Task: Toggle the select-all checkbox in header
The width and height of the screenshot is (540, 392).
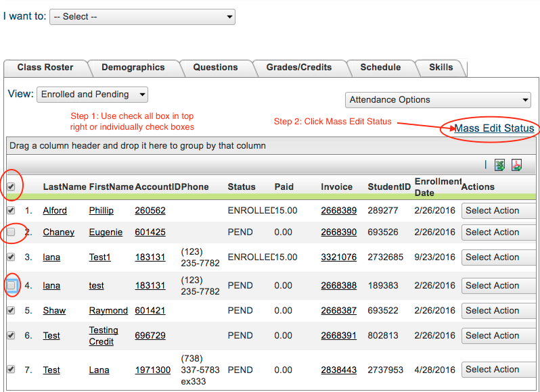Action: pos(10,187)
